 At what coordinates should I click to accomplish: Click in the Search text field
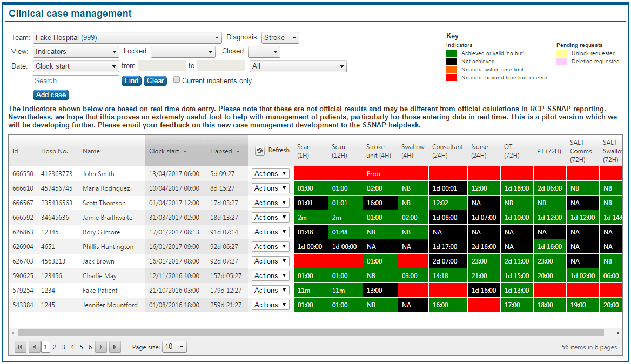76,81
